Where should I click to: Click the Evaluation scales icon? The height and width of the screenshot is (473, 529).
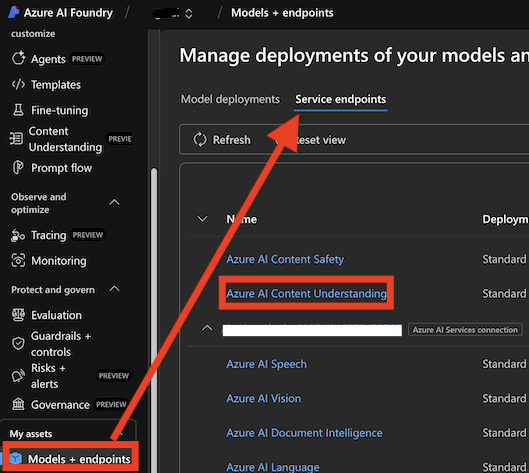[18, 315]
